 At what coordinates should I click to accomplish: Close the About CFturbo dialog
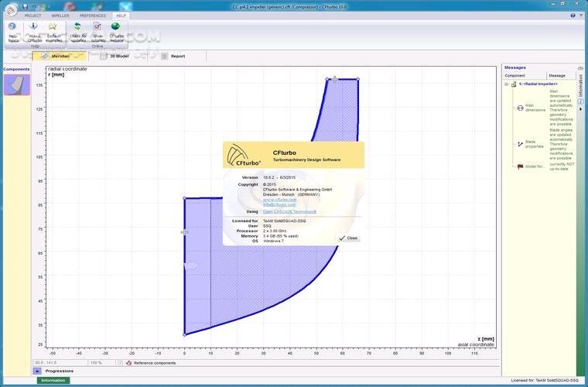[x=348, y=238]
